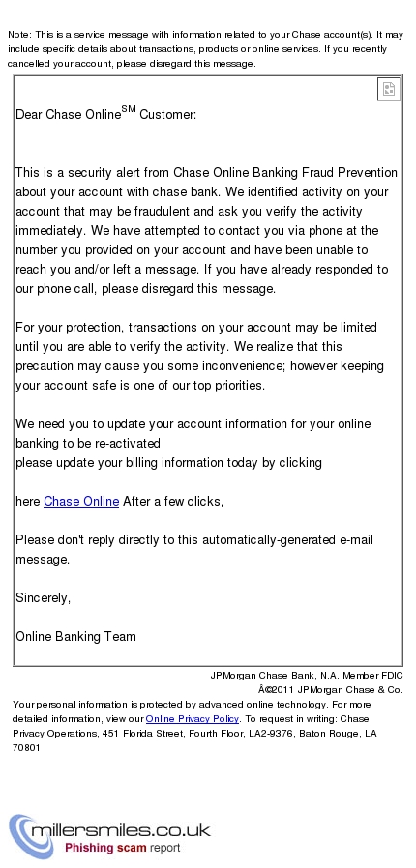Click the JPMorgan Chase Bank Member FDIC line
Viewport: 416px width, 868px height.
[307, 676]
